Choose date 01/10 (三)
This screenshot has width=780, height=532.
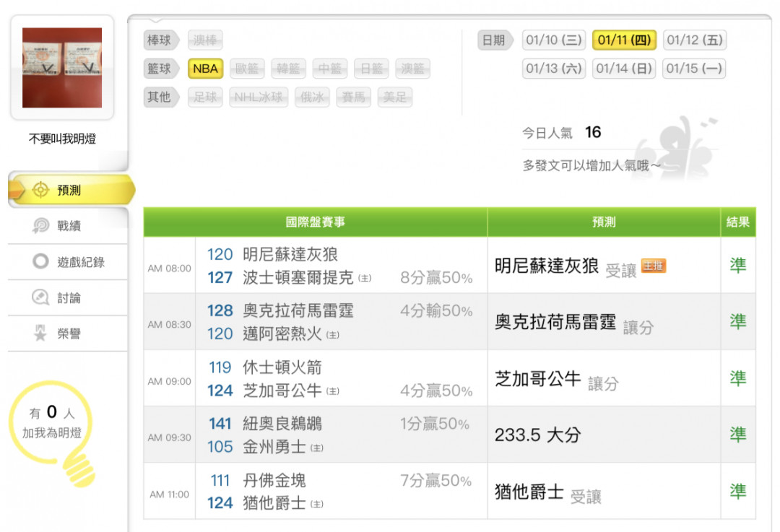pos(554,40)
